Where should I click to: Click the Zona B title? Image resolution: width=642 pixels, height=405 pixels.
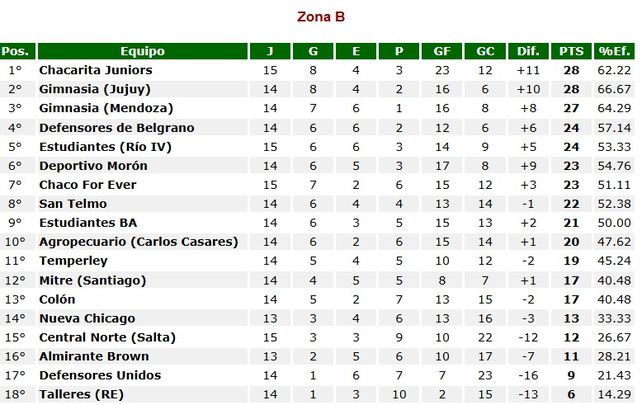pos(321,16)
